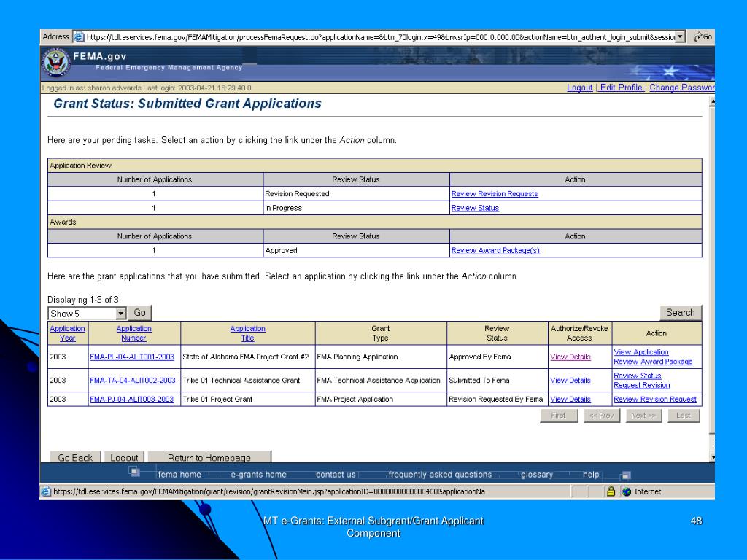Open application FMA-PJ-04-ALIT003-2003

tap(131, 400)
